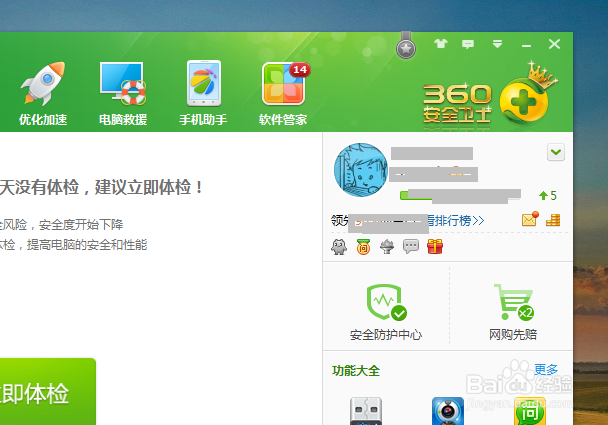
Task: Open 安全防护中心 shield icon
Action: (386, 302)
